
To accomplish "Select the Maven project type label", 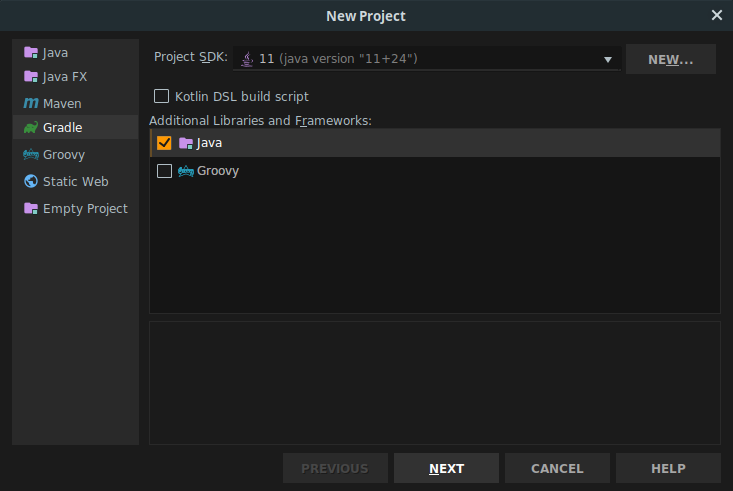I will tap(62, 103).
